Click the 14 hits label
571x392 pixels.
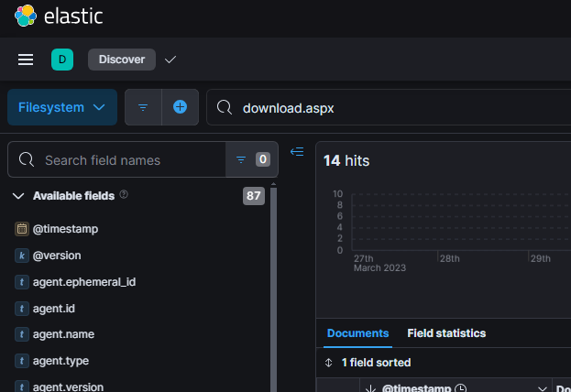[x=346, y=160]
